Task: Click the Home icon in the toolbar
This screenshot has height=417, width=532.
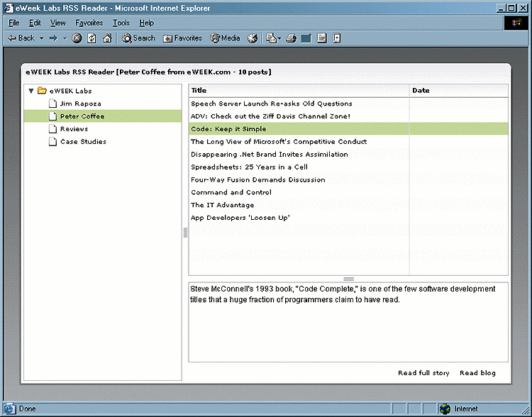Action: (x=107, y=38)
